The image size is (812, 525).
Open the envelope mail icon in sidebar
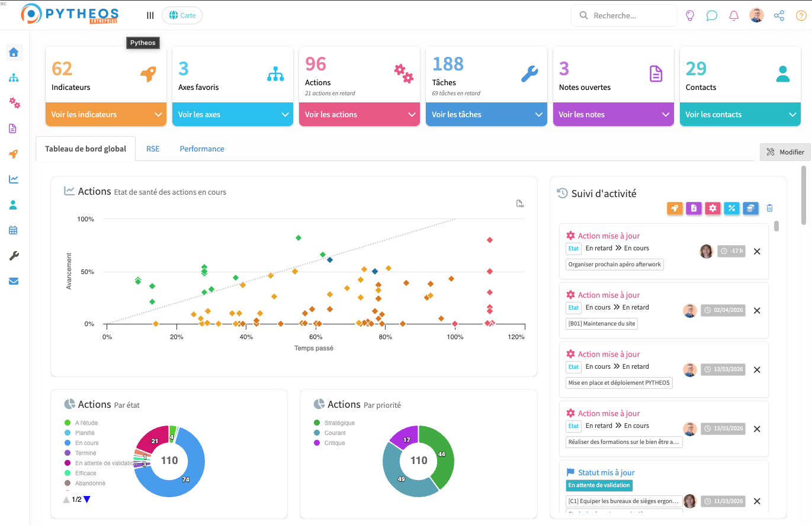[14, 281]
